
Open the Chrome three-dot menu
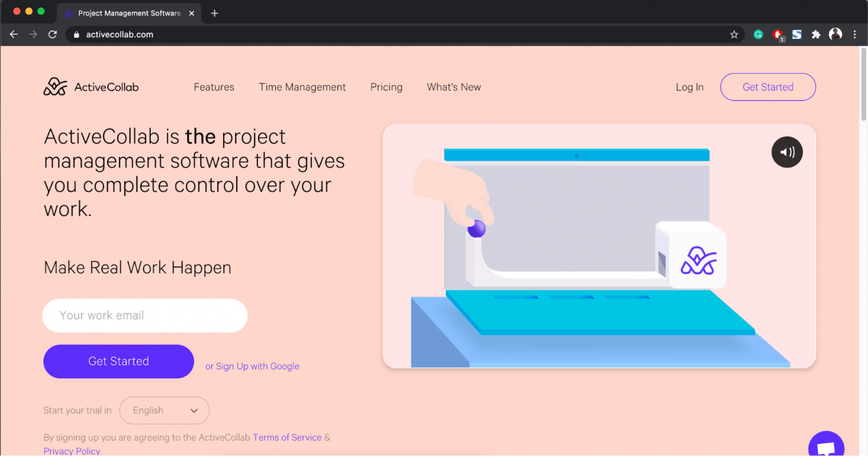click(x=855, y=35)
